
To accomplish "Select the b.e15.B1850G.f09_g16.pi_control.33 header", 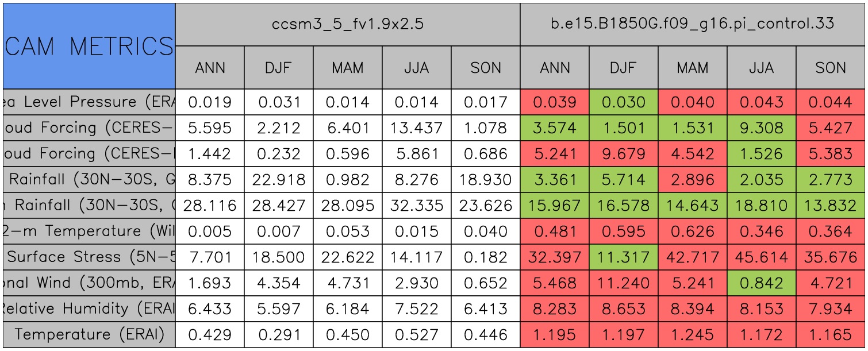I will click(693, 24).
